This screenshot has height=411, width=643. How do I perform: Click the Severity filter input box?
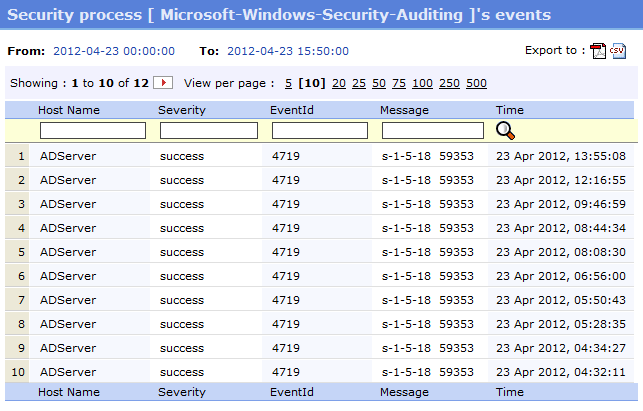coord(209,131)
